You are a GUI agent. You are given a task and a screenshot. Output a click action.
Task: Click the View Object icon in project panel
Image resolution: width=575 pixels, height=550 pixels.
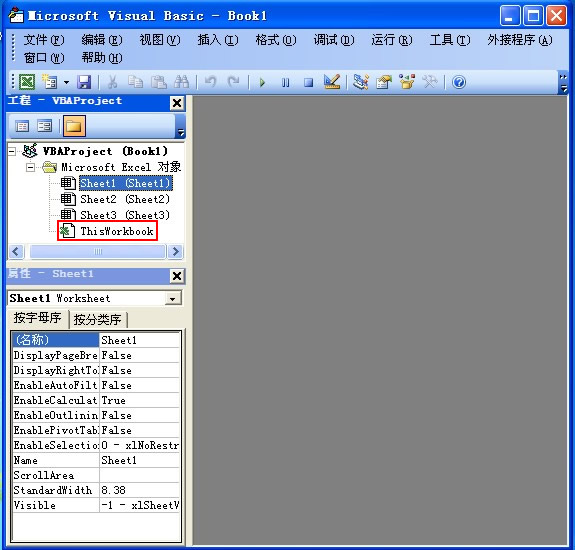click(x=45, y=126)
